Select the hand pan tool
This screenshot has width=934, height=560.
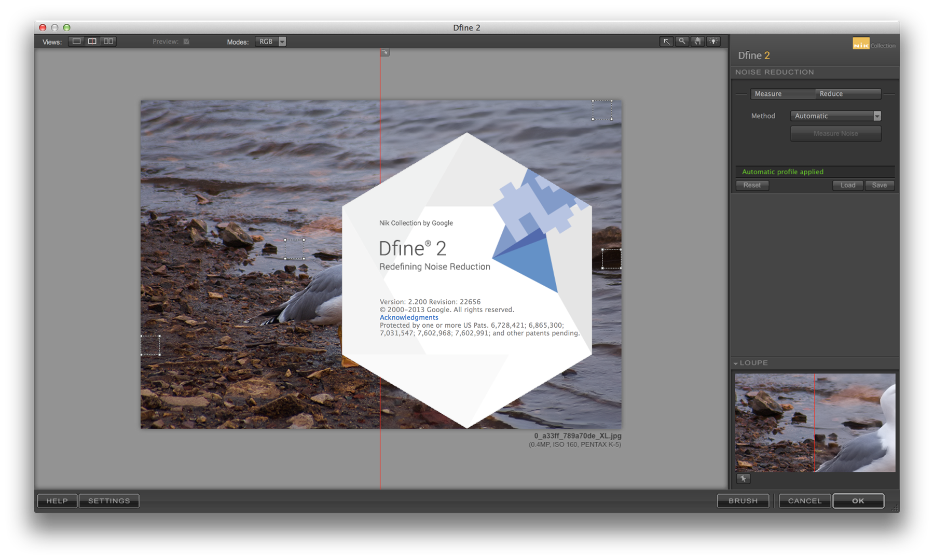point(698,41)
